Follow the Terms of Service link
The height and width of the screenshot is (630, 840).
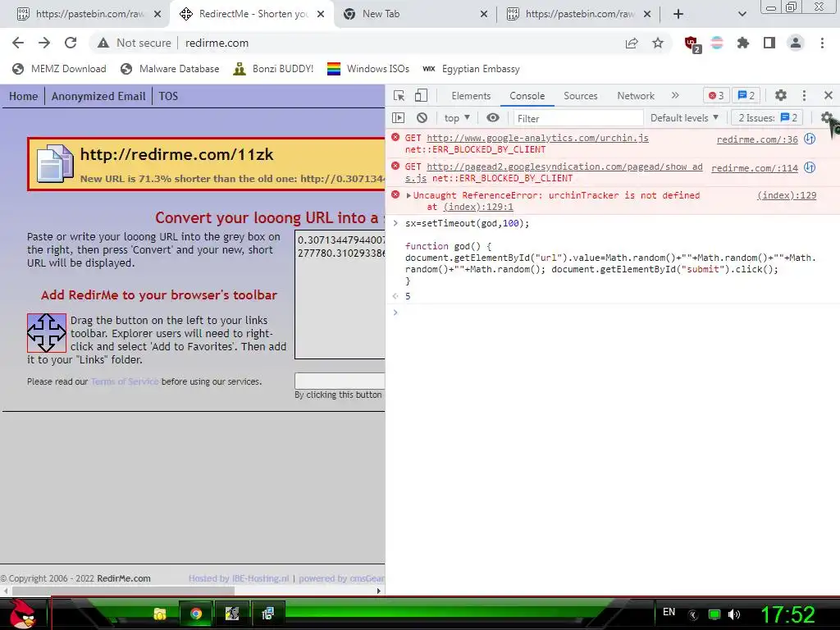(x=125, y=381)
